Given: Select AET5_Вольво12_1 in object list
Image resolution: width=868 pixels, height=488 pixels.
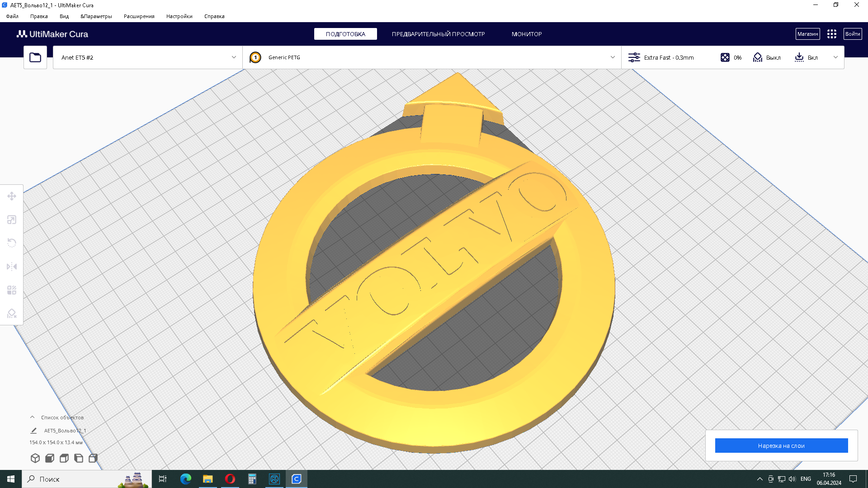Looking at the screenshot, I should (x=65, y=431).
